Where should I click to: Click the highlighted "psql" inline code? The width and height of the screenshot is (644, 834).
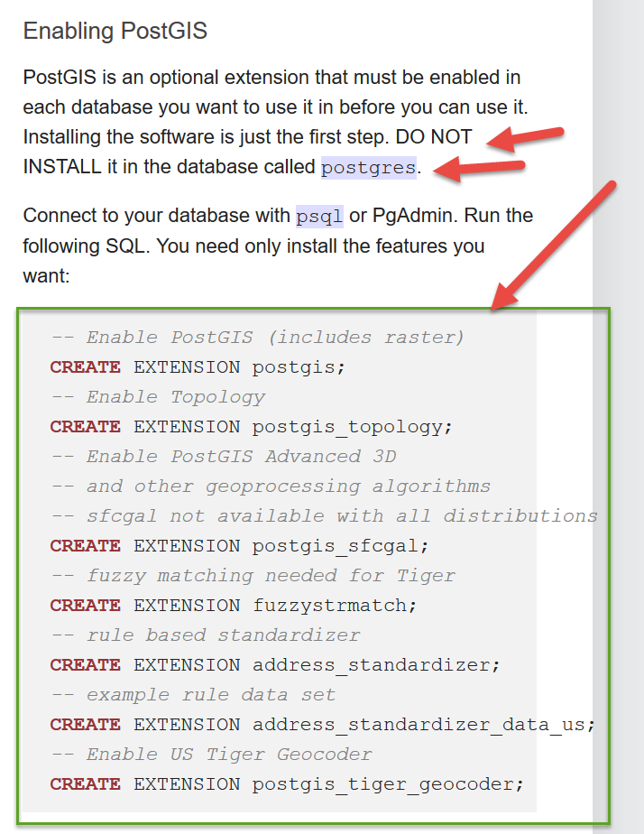tap(319, 217)
